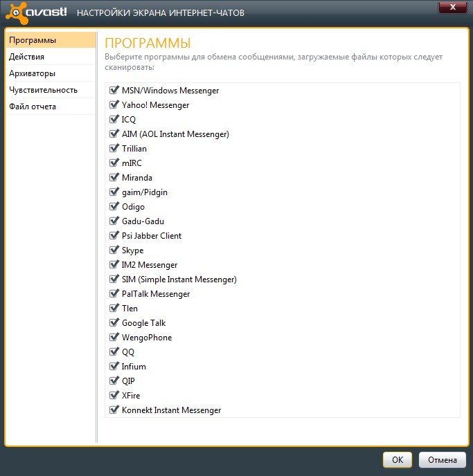The image size is (473, 476).
Task: Toggle Konnekt Instant Messenger checkbox
Action: click(x=114, y=410)
